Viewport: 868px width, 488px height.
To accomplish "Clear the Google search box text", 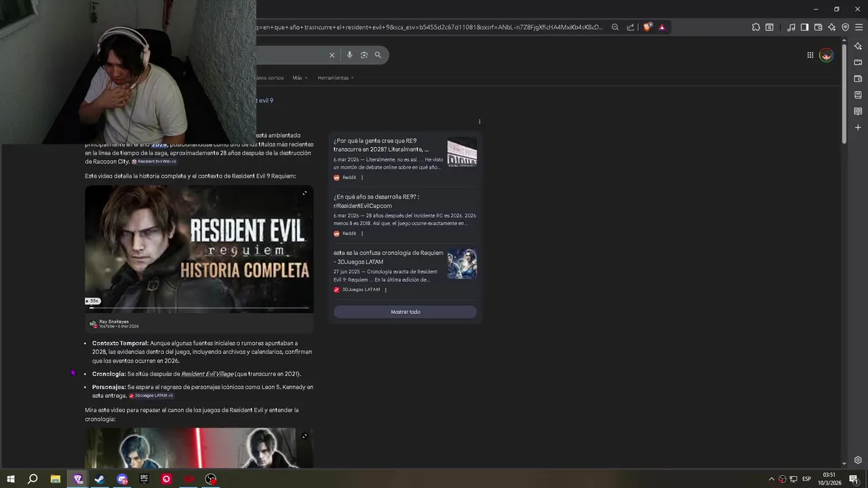I will click(332, 55).
